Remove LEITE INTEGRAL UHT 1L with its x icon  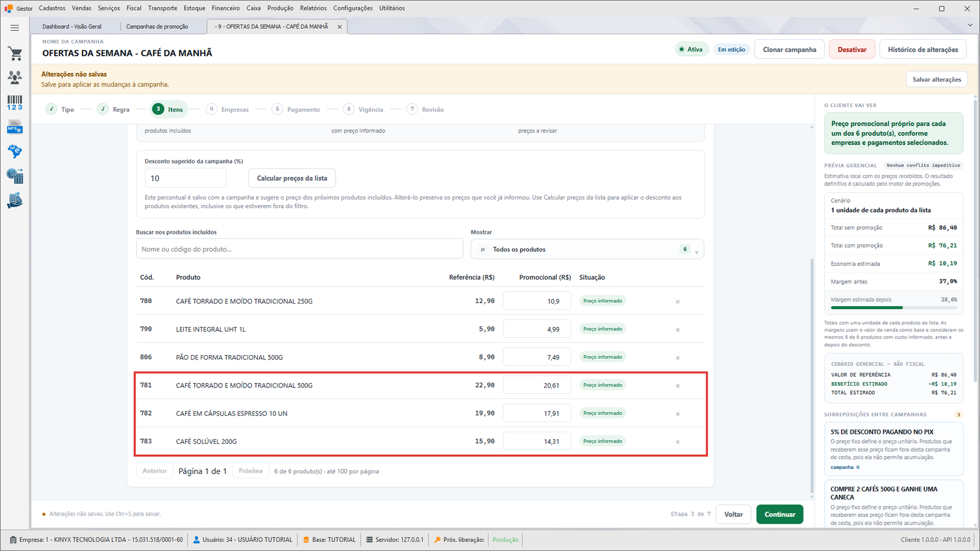[x=677, y=330]
